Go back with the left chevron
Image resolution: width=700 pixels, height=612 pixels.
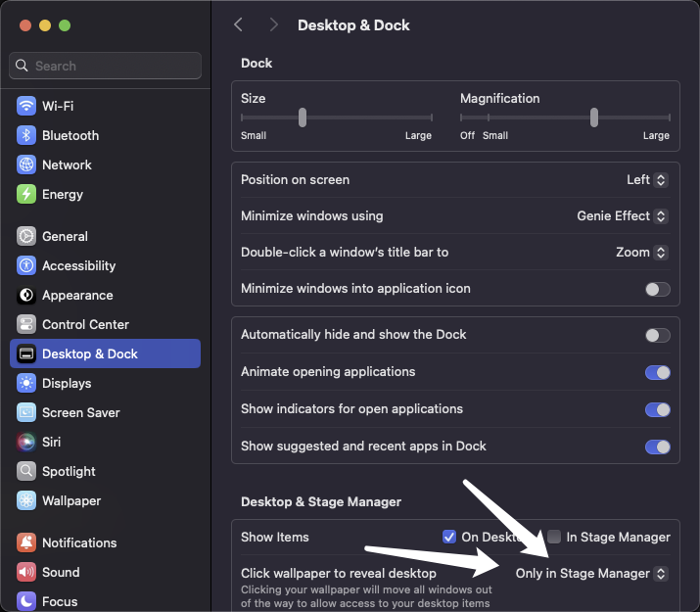pos(239,25)
